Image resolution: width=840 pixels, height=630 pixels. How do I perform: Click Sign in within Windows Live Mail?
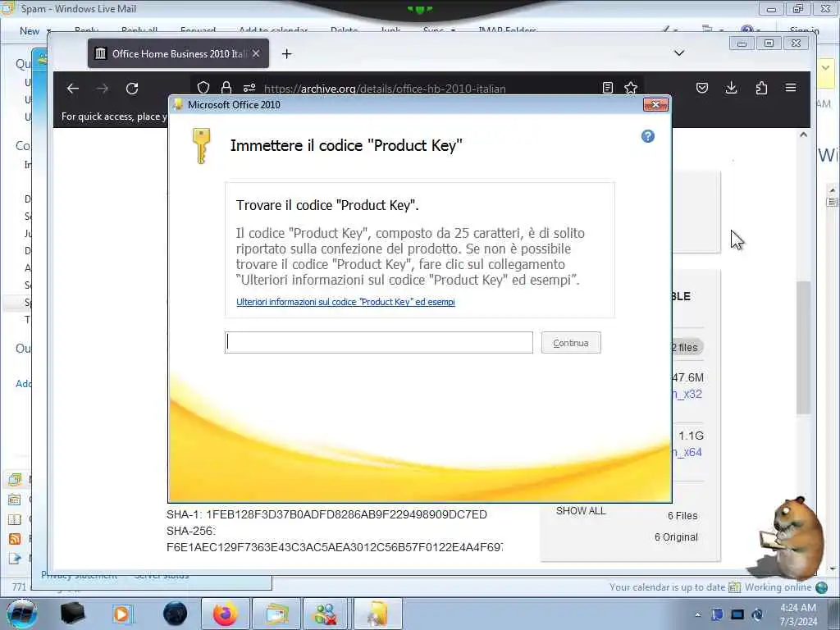click(x=804, y=31)
